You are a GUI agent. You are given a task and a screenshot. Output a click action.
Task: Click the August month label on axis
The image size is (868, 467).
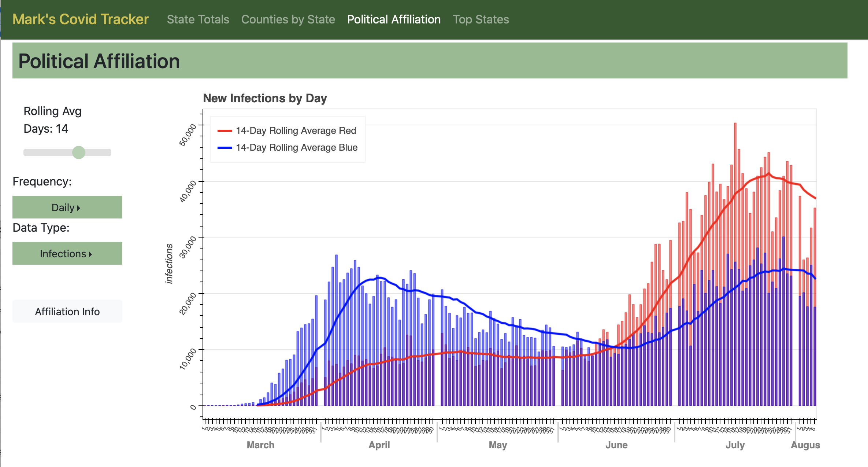(805, 445)
